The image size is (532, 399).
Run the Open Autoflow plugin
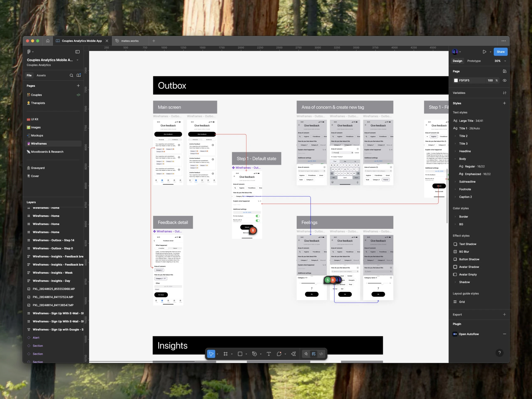(468, 334)
